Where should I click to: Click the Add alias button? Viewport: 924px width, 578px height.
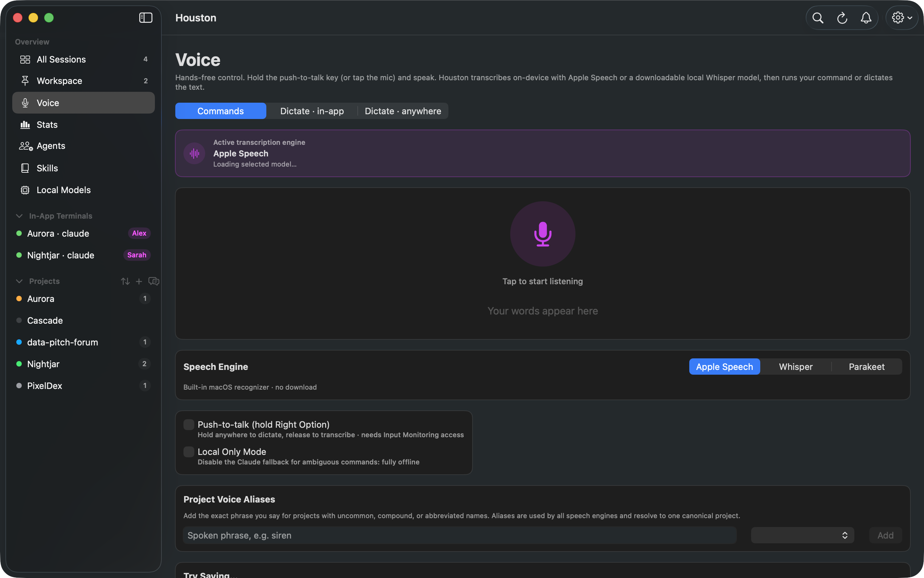[885, 535]
